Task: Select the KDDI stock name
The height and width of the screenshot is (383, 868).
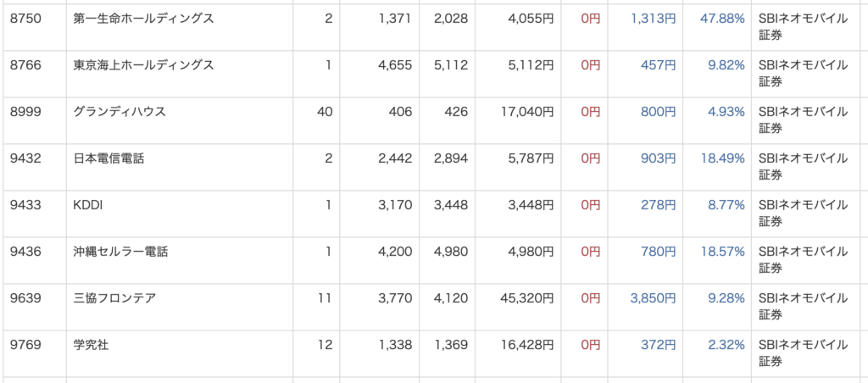Action: point(88,205)
